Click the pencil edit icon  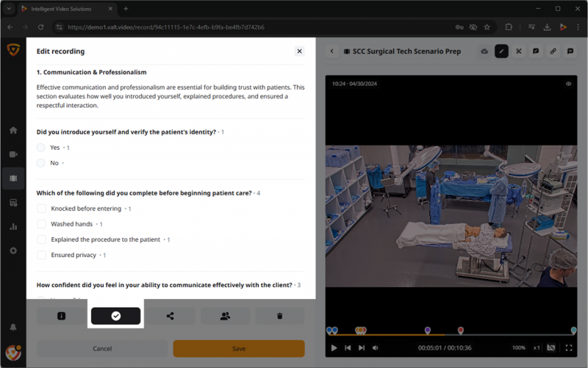501,51
